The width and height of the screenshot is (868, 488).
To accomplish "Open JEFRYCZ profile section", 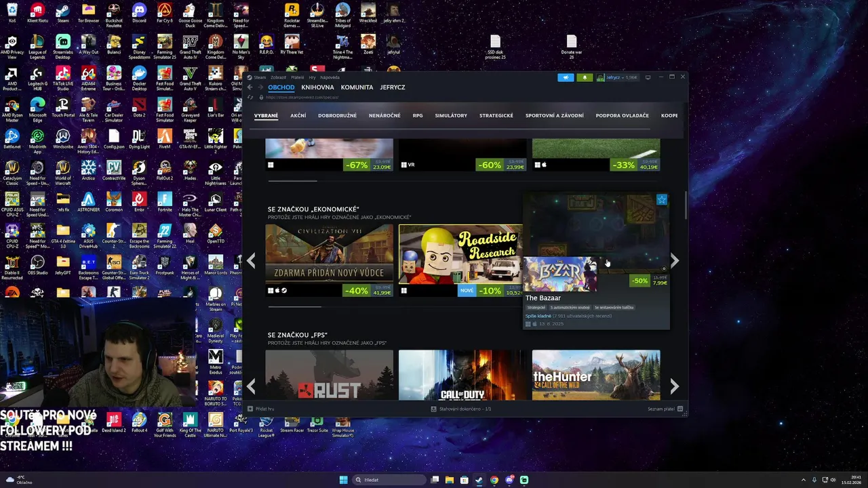I will click(393, 87).
